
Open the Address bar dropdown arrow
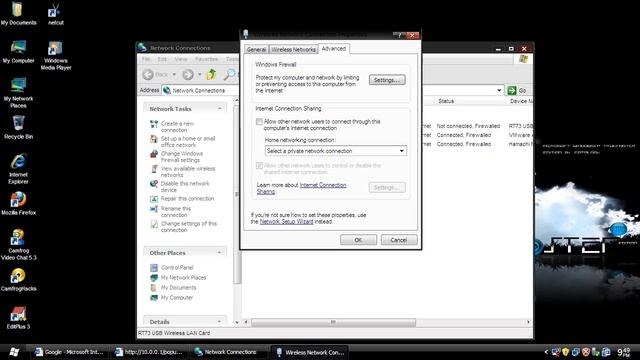[x=499, y=90]
